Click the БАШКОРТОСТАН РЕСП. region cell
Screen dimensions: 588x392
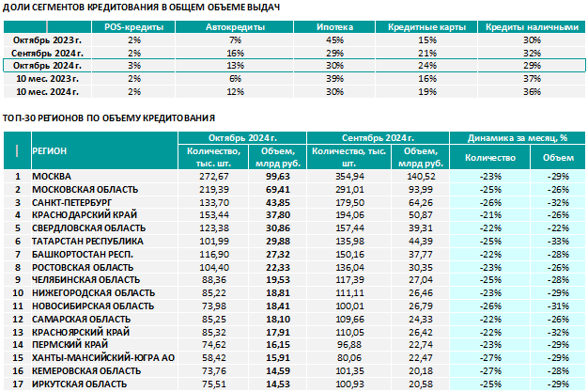point(104,255)
